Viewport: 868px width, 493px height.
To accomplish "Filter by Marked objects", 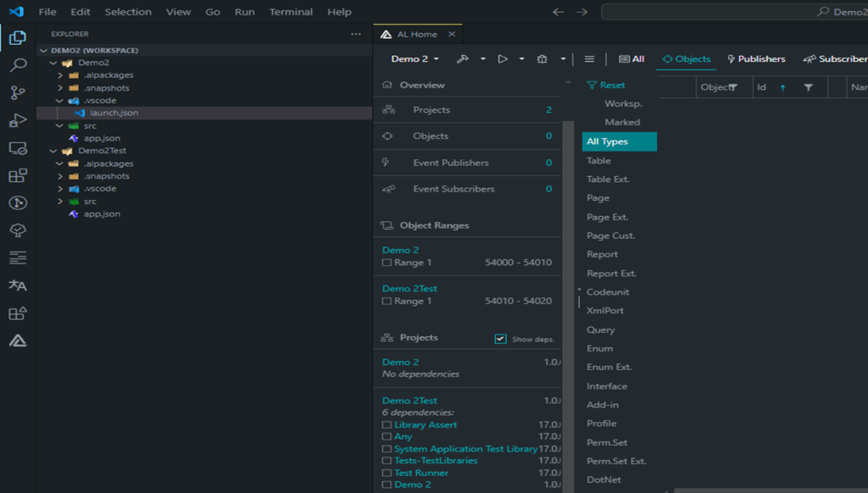I will (x=622, y=122).
